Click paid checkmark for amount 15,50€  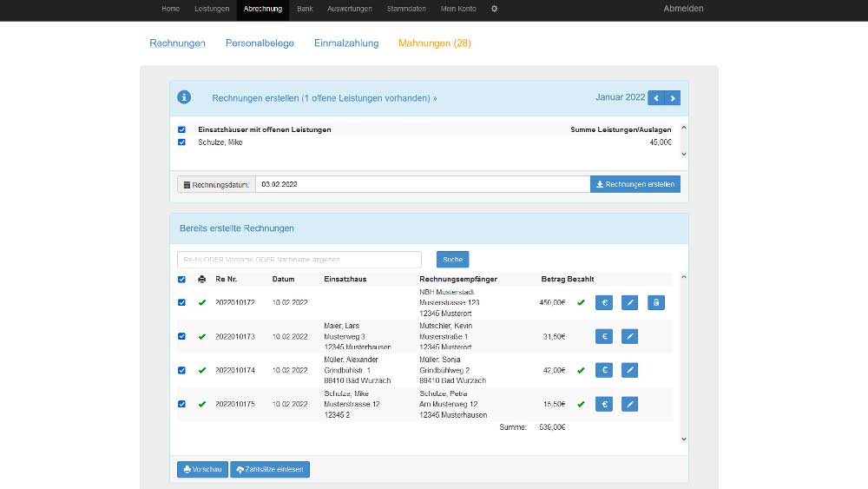[581, 404]
